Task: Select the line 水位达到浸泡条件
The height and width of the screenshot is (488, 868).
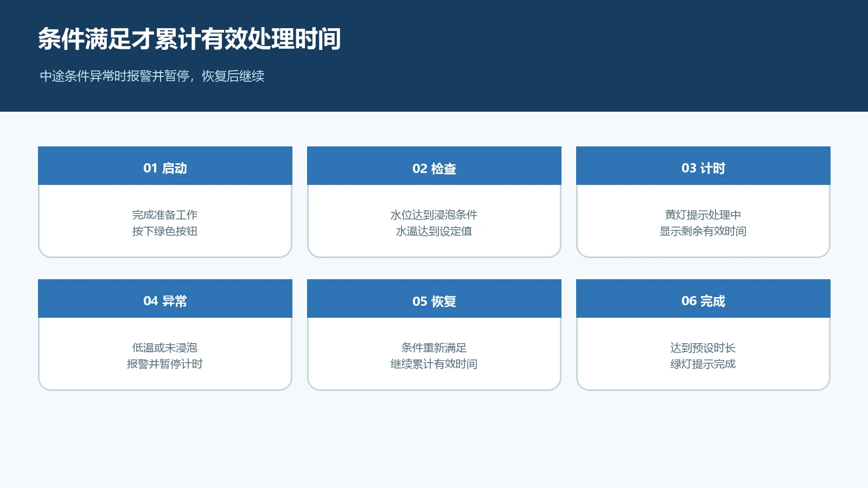Action: 434,215
